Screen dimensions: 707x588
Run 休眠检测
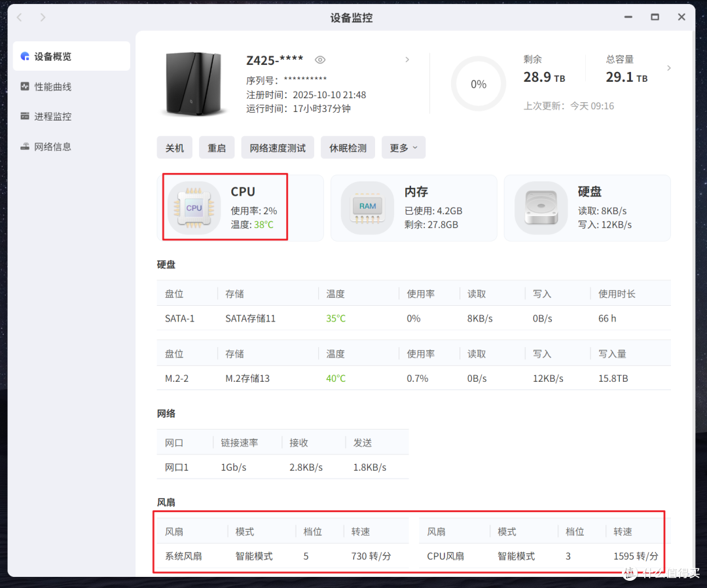tap(348, 148)
